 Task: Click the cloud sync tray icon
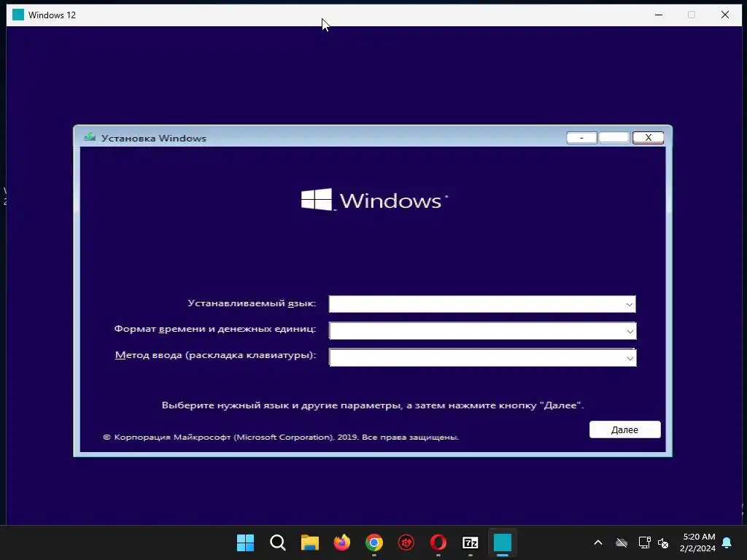[622, 542]
